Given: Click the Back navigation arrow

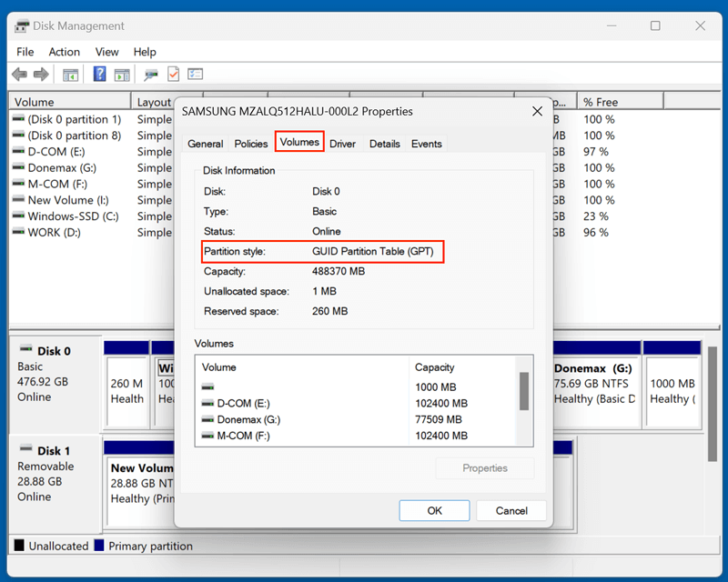Looking at the screenshot, I should coord(19,75).
